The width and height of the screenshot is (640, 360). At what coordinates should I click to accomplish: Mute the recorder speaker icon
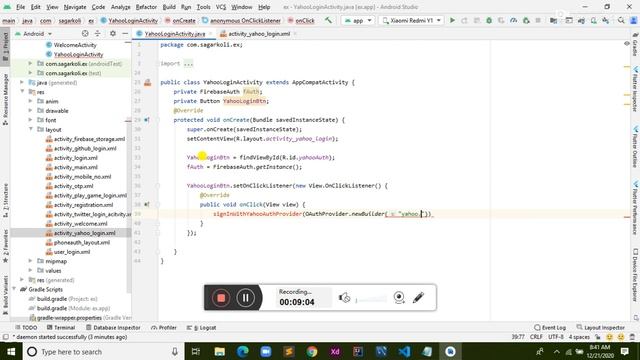coord(344,298)
